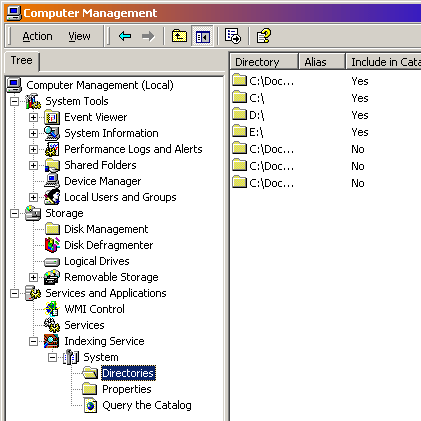Image resolution: width=421 pixels, height=421 pixels.
Task: Expand the Local Users and Groups node
Action: (x=33, y=197)
